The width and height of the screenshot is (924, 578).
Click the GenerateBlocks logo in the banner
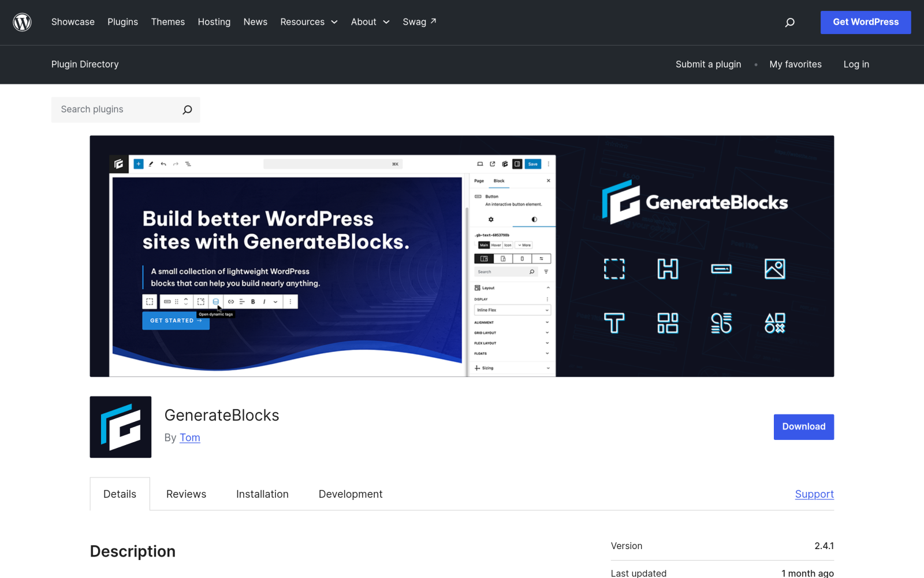695,202
